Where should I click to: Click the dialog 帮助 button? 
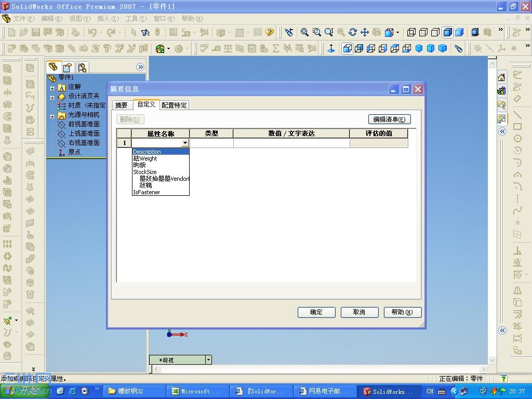[403, 312]
